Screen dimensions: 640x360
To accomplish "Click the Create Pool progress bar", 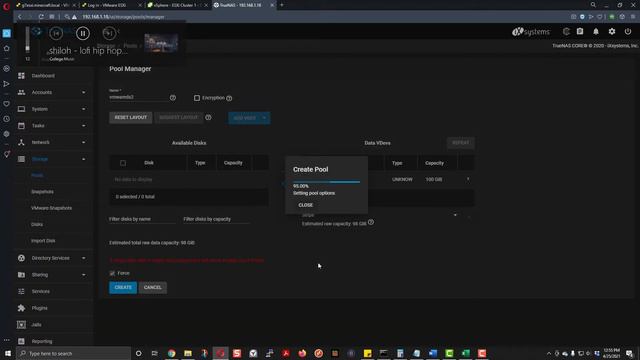I will 327,182.
